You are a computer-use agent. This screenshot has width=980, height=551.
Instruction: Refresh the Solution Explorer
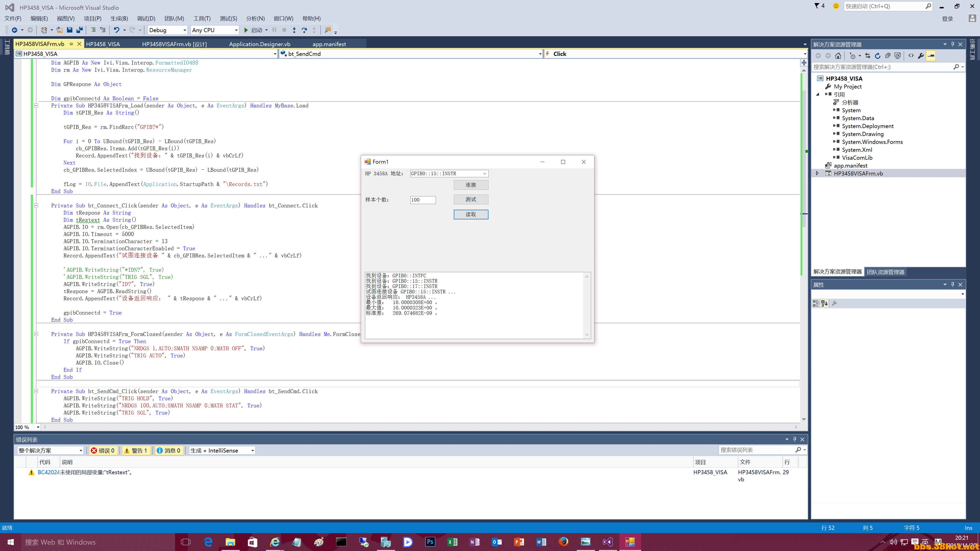[x=878, y=56]
